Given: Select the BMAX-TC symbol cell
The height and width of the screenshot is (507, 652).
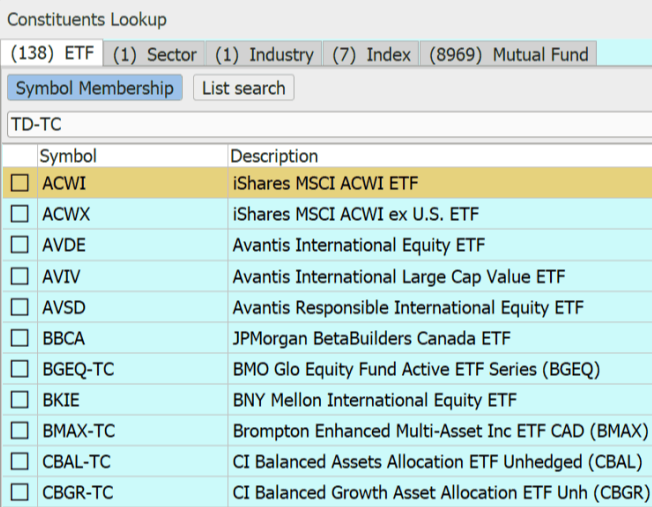Looking at the screenshot, I should point(132,430).
